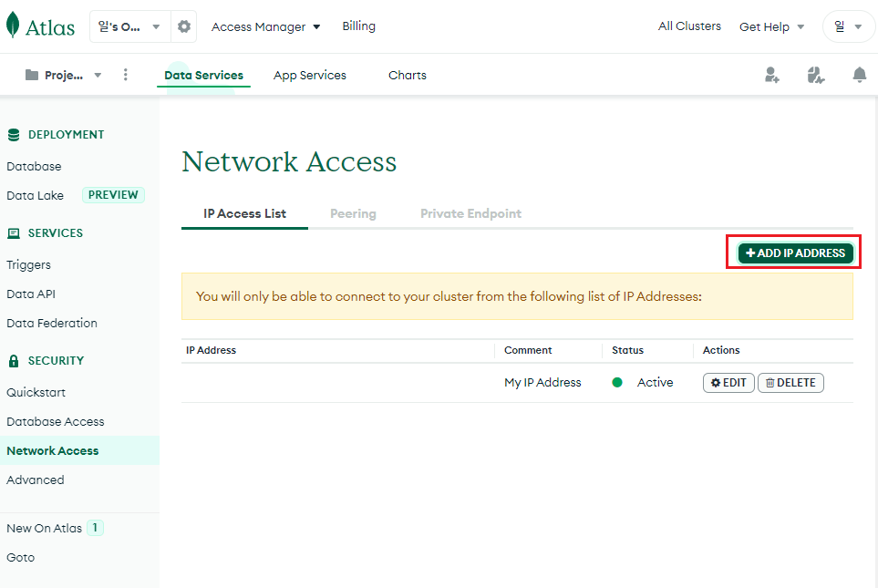
Task: Edit the My IP Address entry
Action: click(x=728, y=383)
